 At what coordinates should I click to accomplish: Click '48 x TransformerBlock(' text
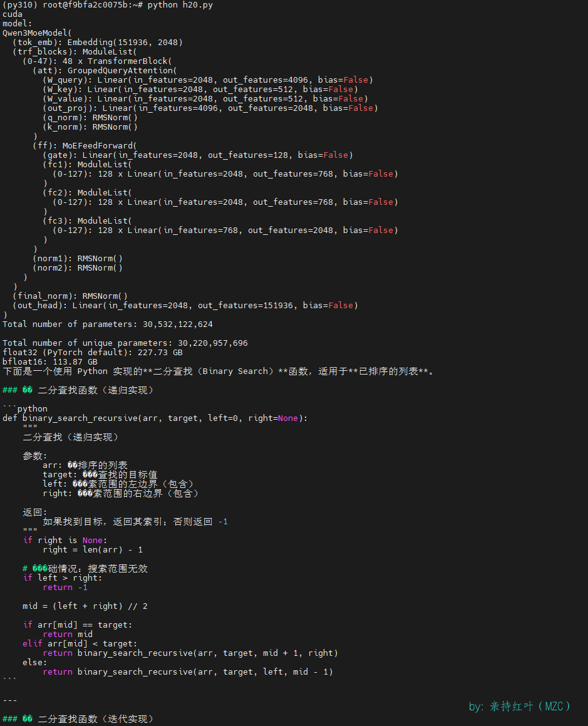pyautogui.click(x=117, y=61)
